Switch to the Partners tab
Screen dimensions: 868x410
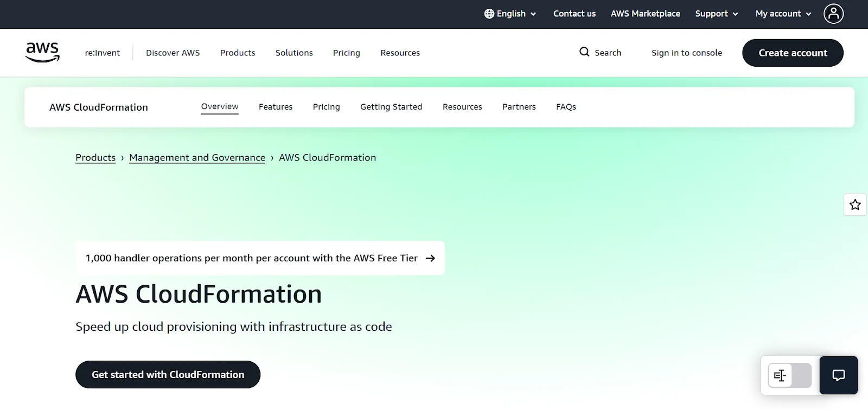[x=519, y=107]
